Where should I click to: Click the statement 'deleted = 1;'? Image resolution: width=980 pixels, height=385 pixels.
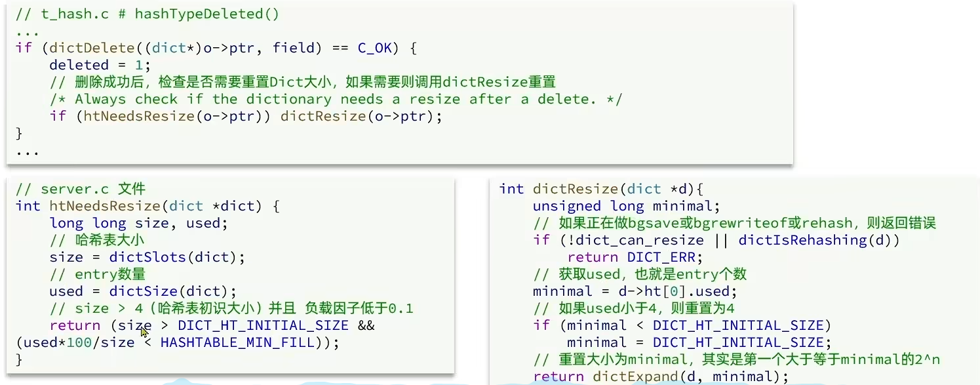coord(100,65)
